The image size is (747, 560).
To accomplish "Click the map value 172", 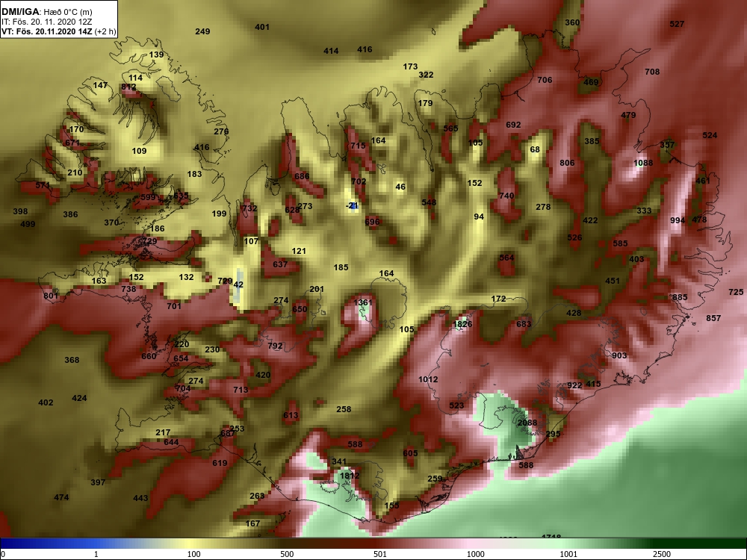I will point(498,299).
